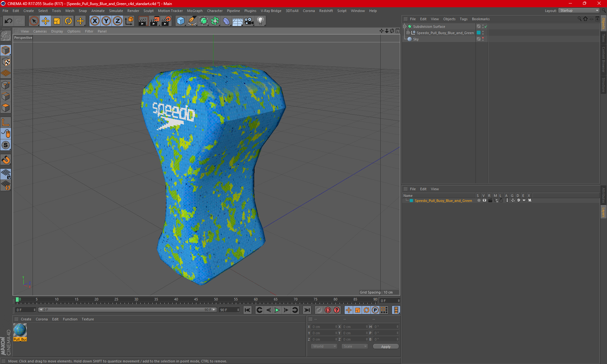
Task: Open the viewport Cameras menu
Action: (40, 31)
